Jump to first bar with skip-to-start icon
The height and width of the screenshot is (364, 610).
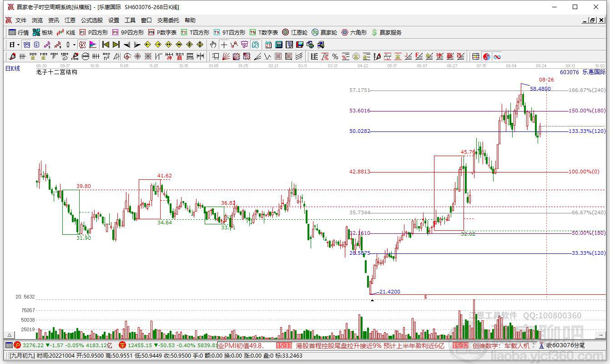[x=106, y=45]
